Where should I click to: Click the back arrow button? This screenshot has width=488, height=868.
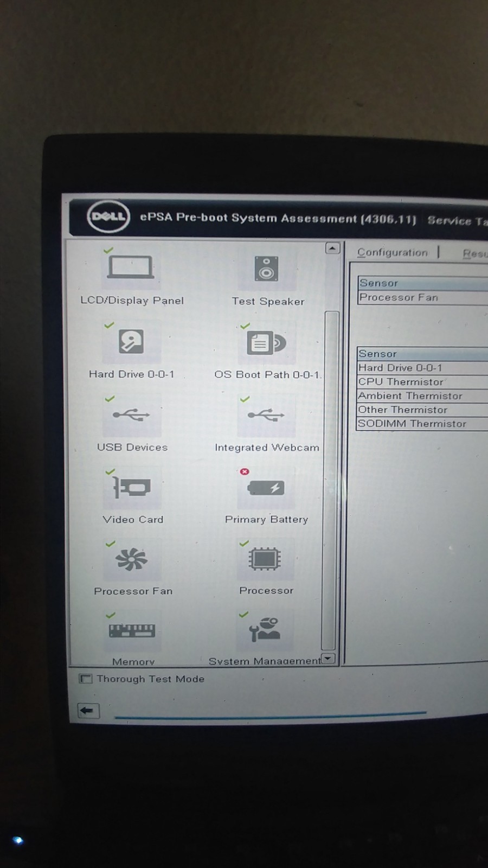pos(88,710)
